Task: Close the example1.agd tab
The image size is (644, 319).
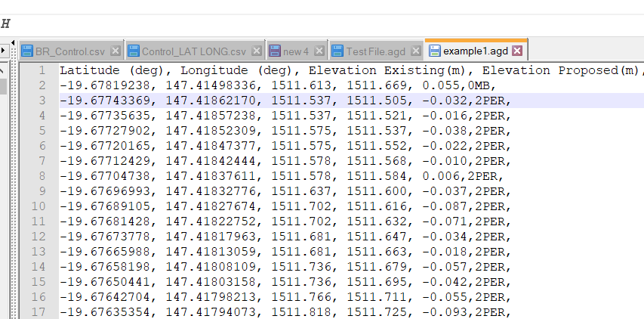Action: [517, 51]
